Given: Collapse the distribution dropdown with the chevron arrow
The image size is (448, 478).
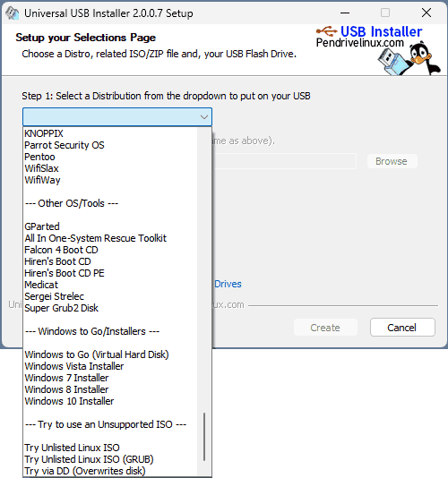Looking at the screenshot, I should click(x=204, y=116).
